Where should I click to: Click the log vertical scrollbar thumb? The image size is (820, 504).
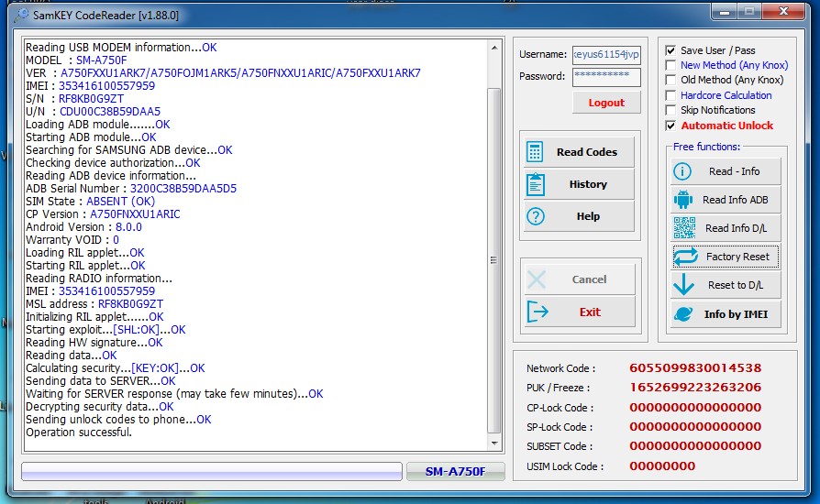coord(494,260)
